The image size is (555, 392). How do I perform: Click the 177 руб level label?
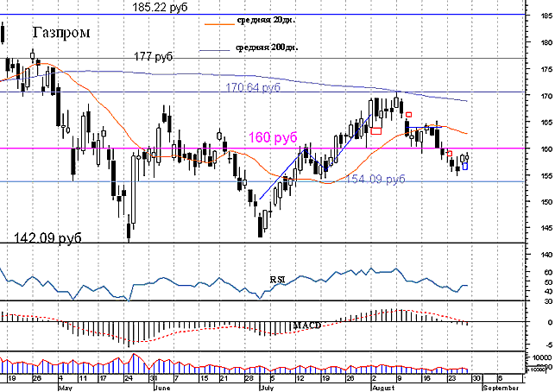[x=154, y=56]
